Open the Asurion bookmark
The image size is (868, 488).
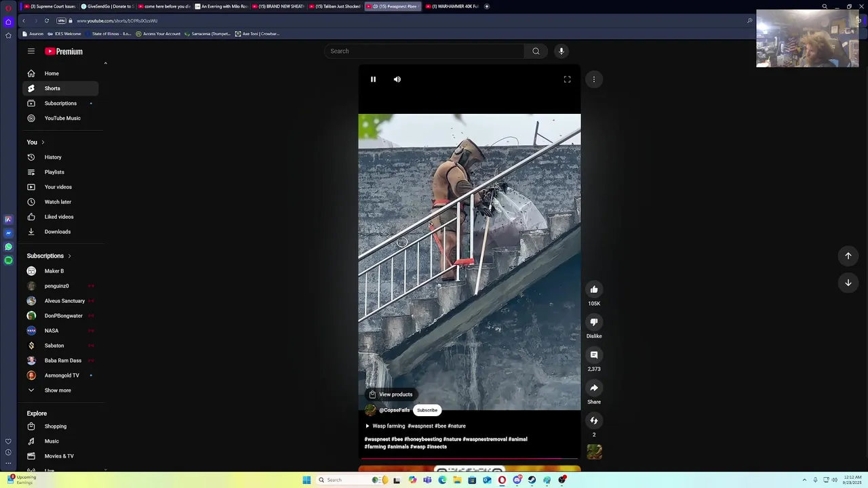[33, 34]
